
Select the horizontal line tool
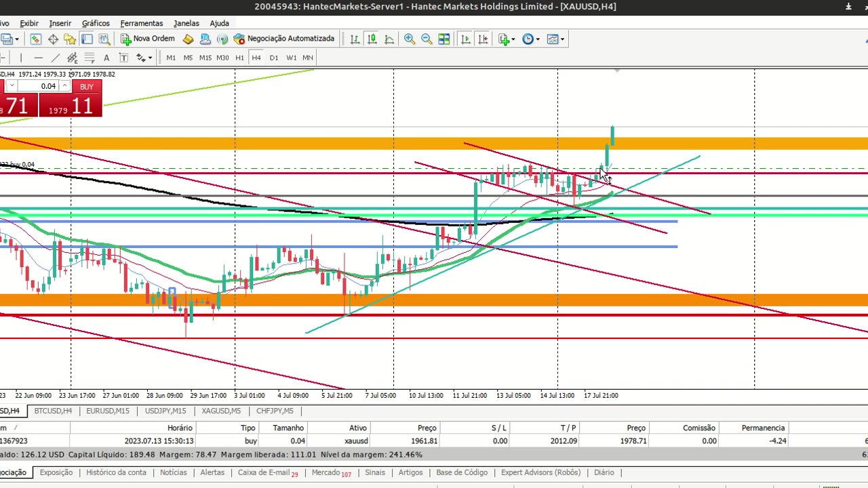click(x=38, y=58)
